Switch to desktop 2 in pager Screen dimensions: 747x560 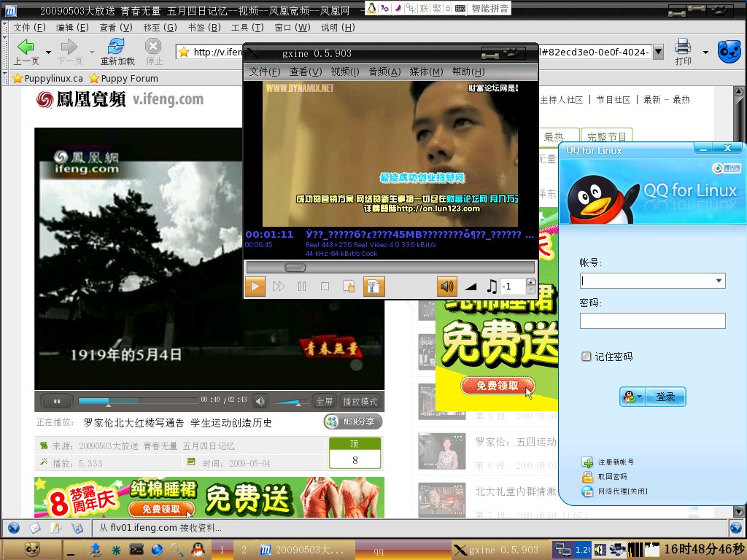(244, 550)
